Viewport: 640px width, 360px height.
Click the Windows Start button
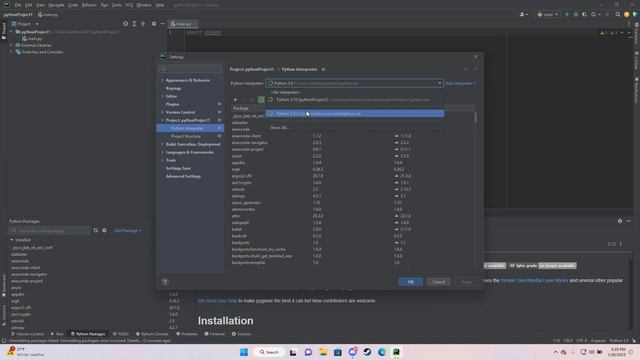pos(244,352)
